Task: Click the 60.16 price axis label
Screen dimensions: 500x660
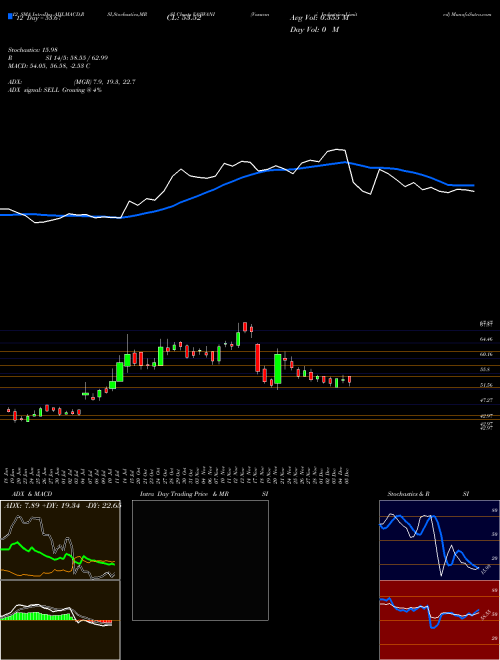Action: (x=486, y=354)
